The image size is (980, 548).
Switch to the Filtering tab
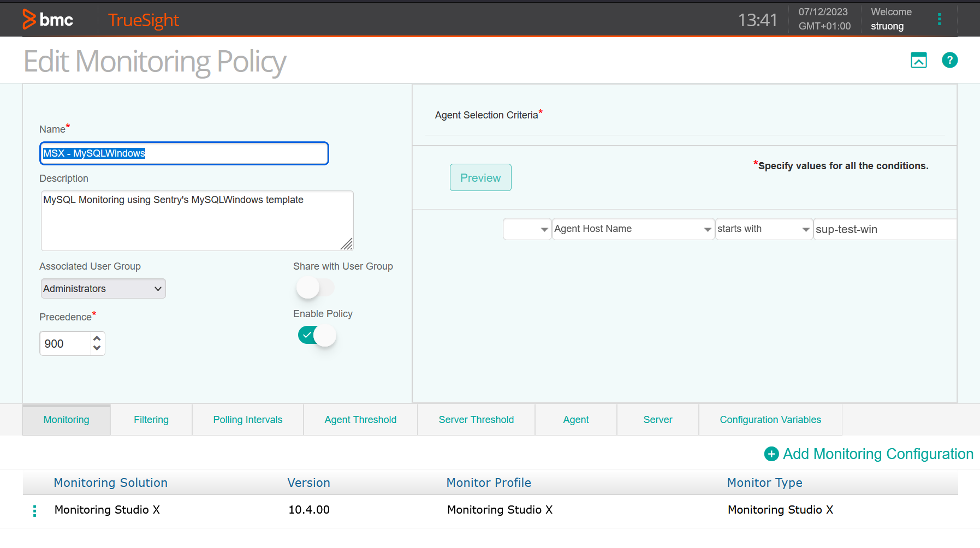[x=151, y=419]
